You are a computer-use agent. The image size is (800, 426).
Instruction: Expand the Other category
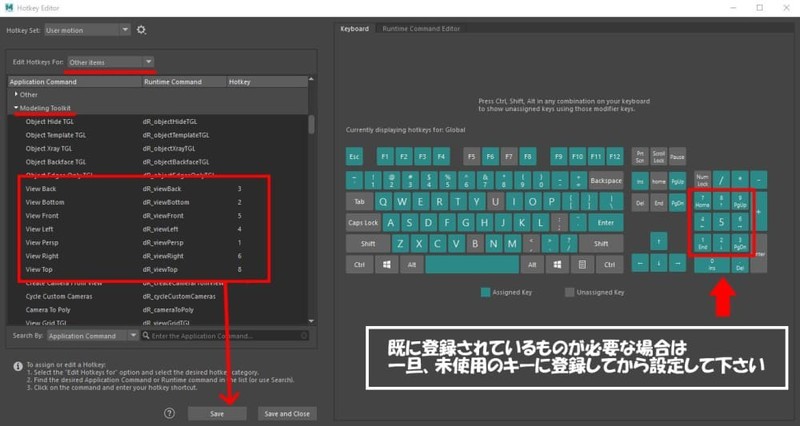16,94
